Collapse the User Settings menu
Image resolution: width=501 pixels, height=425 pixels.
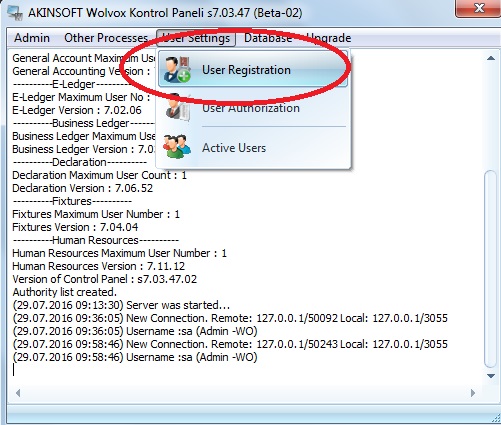pyautogui.click(x=196, y=38)
